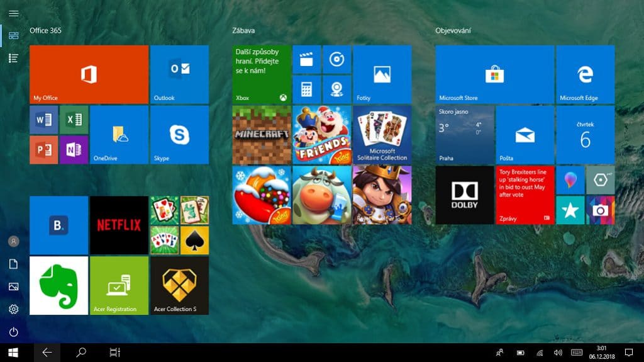Viewport: 644px width, 362px height.
Task: Launch the Calculator tile
Action: click(307, 89)
